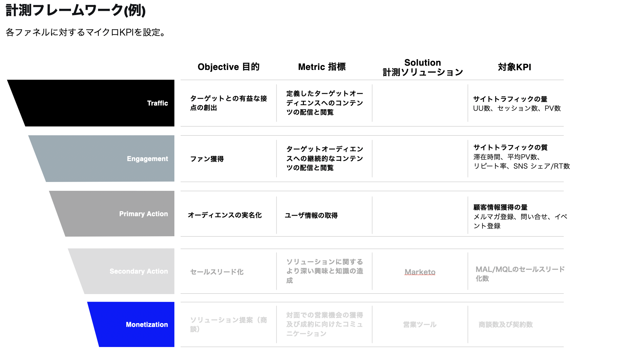Click the サイトトラフィックの質 KPI text
The image size is (638, 364).
pyautogui.click(x=510, y=147)
